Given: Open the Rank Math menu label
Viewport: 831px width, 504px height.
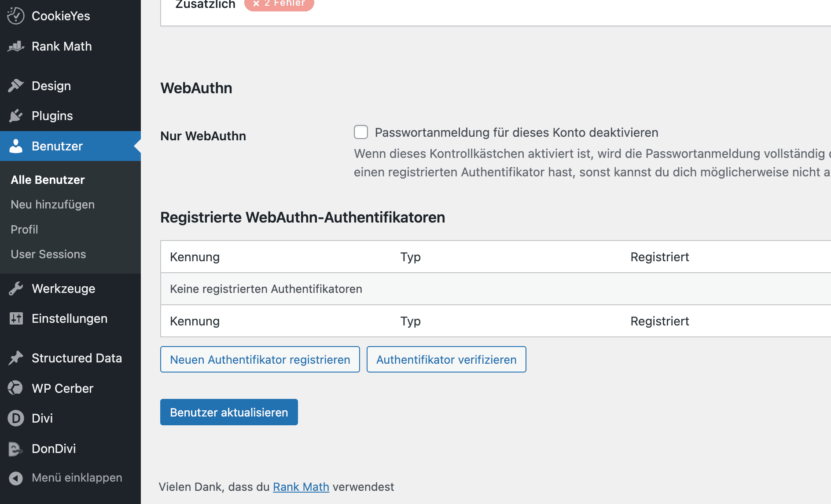Looking at the screenshot, I should point(62,46).
